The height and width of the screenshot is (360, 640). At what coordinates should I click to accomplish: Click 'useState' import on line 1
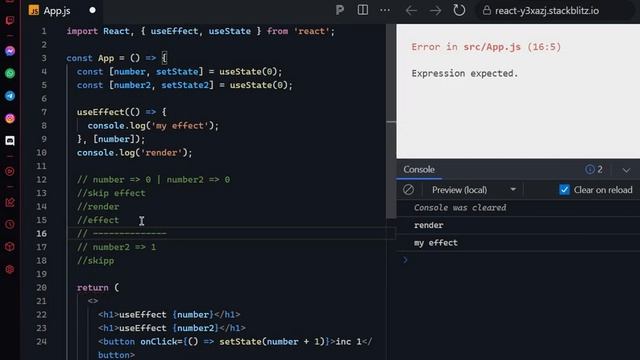click(x=229, y=31)
